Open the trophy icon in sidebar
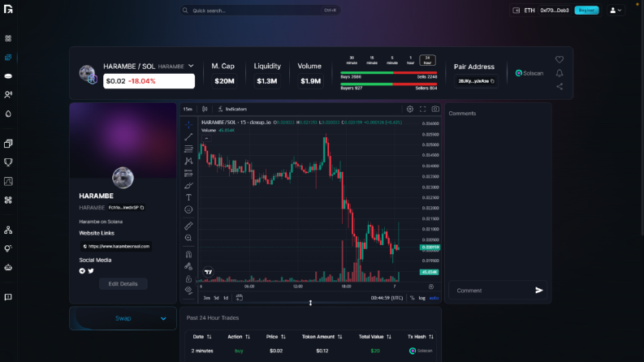 pyautogui.click(x=8, y=162)
